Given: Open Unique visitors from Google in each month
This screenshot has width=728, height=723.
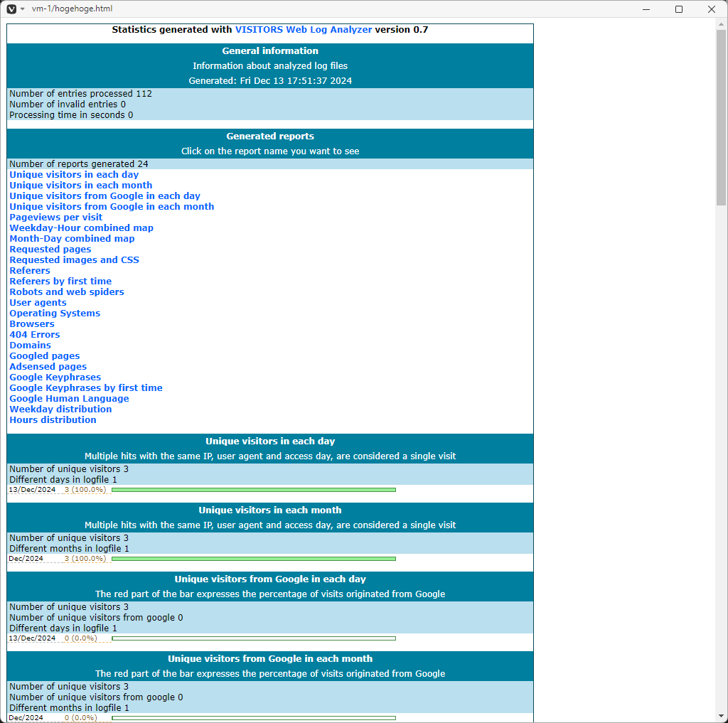Looking at the screenshot, I should point(112,207).
